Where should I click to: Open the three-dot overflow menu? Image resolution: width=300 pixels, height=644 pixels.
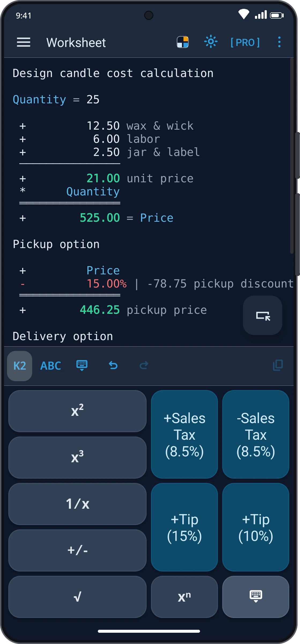click(x=279, y=42)
